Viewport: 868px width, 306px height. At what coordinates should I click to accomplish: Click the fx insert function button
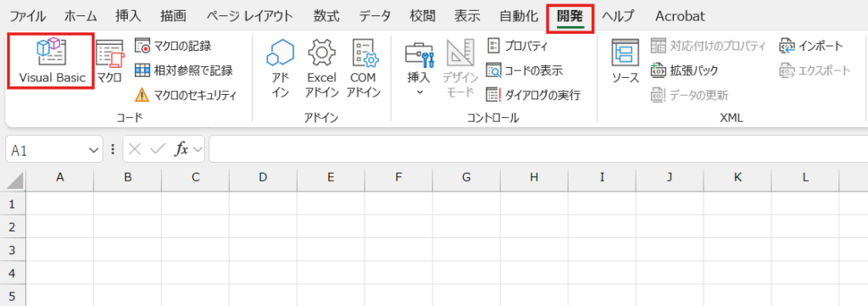pyautogui.click(x=181, y=149)
